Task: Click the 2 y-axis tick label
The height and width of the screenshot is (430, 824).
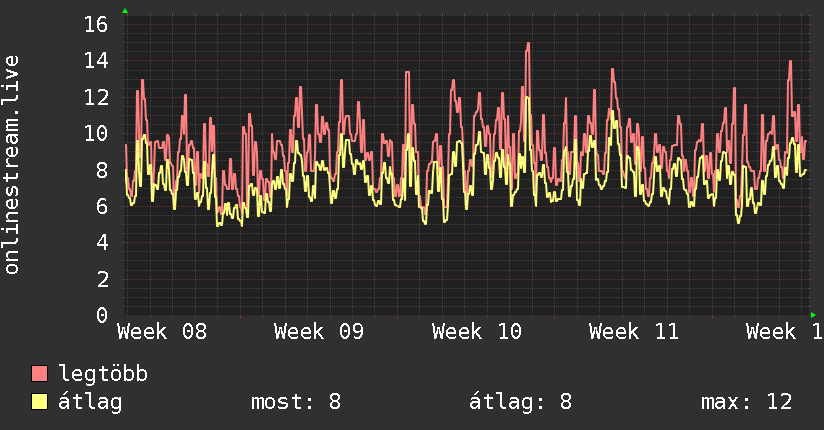Action: [102, 279]
